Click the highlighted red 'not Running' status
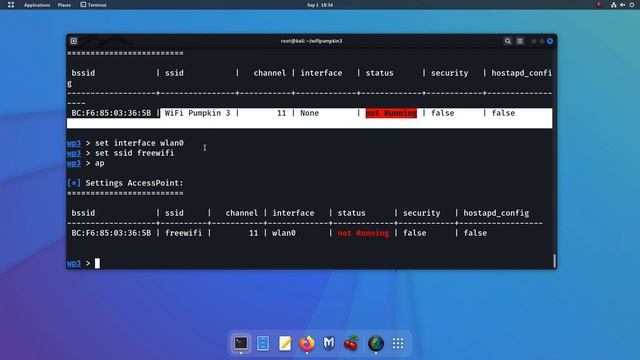Screen dimensions: 640x360 tap(391, 113)
